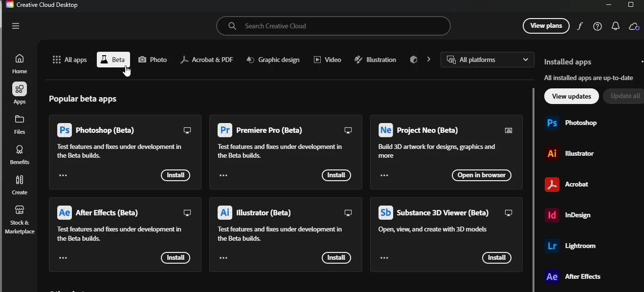Viewport: 644px width, 292px height.
Task: Open Benefits in the sidebar
Action: [x=20, y=155]
